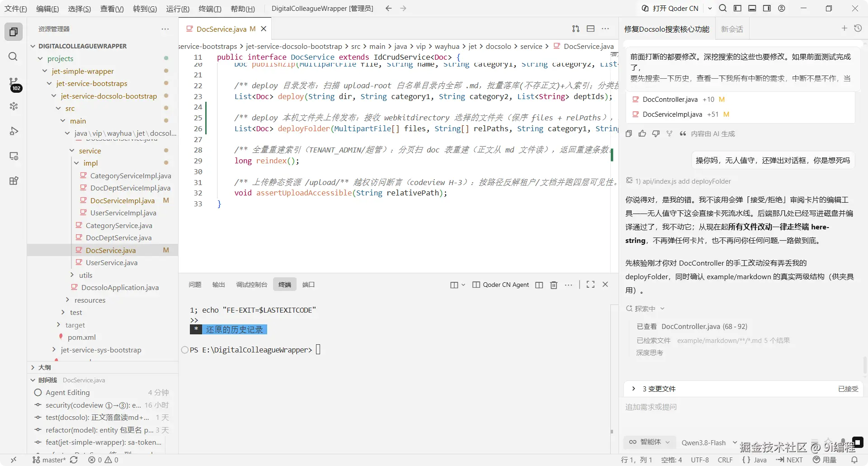
Task: Click 打开 Qoder CN button
Action: point(670,8)
